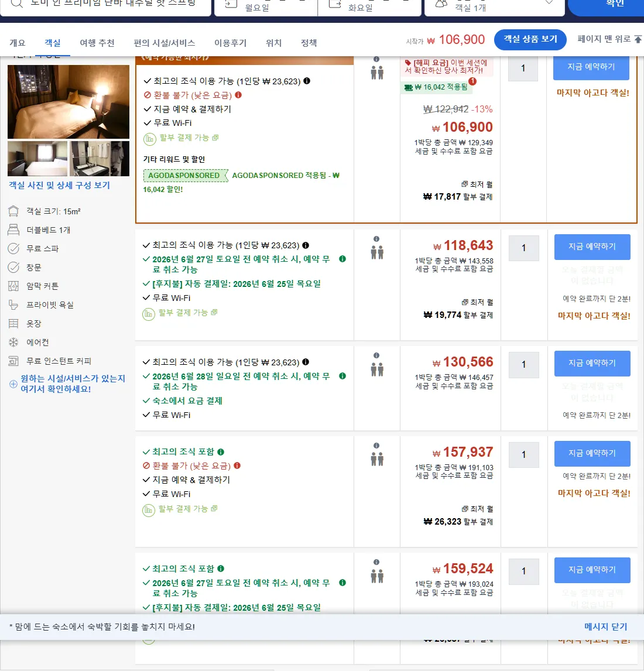
Task: Click red 환불 불가 info icon in ₩106,900 offer
Action: tap(238, 95)
